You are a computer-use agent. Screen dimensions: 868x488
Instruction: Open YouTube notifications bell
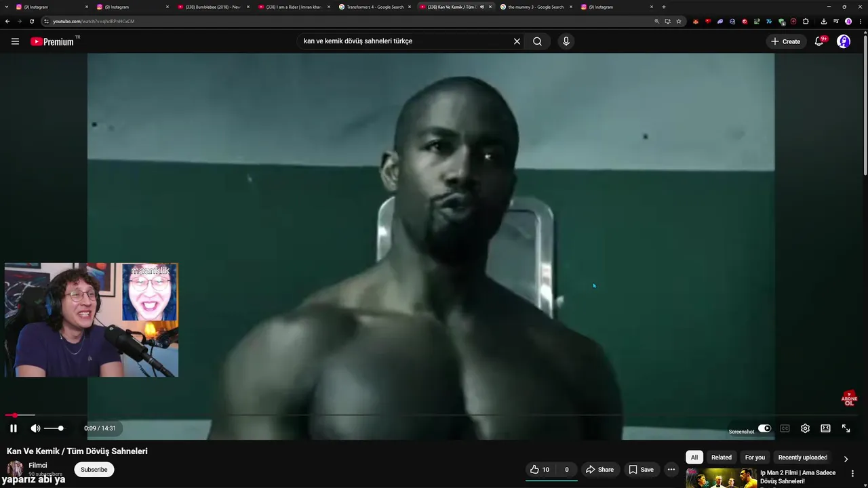coord(819,41)
